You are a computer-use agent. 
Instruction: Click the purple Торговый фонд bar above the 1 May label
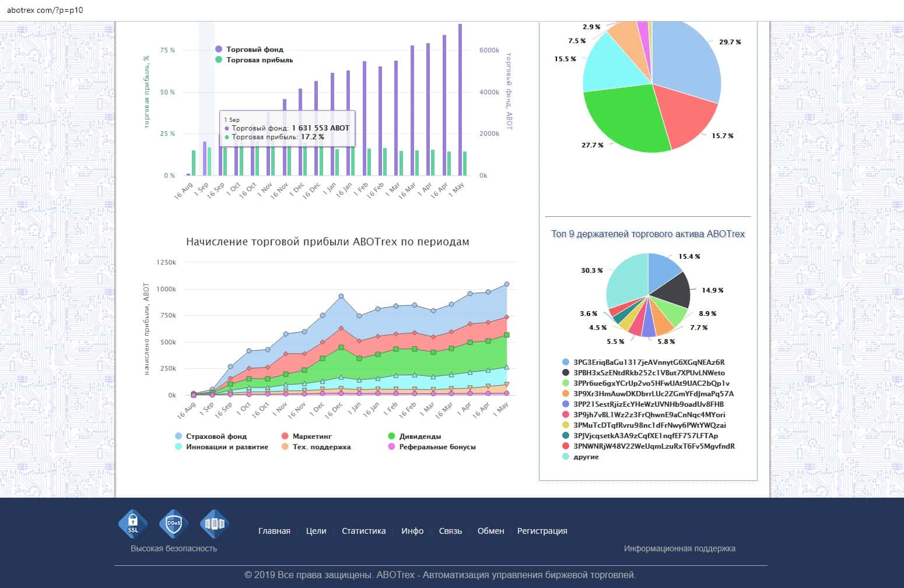(460, 99)
